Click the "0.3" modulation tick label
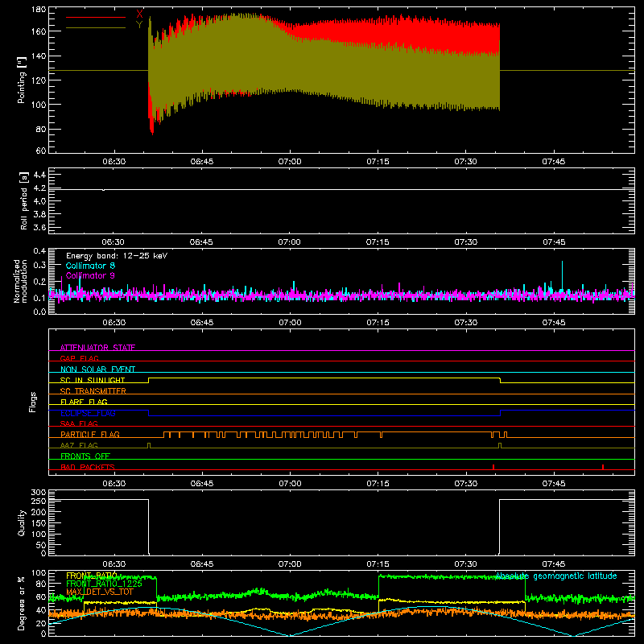644x644 pixels. [39, 266]
